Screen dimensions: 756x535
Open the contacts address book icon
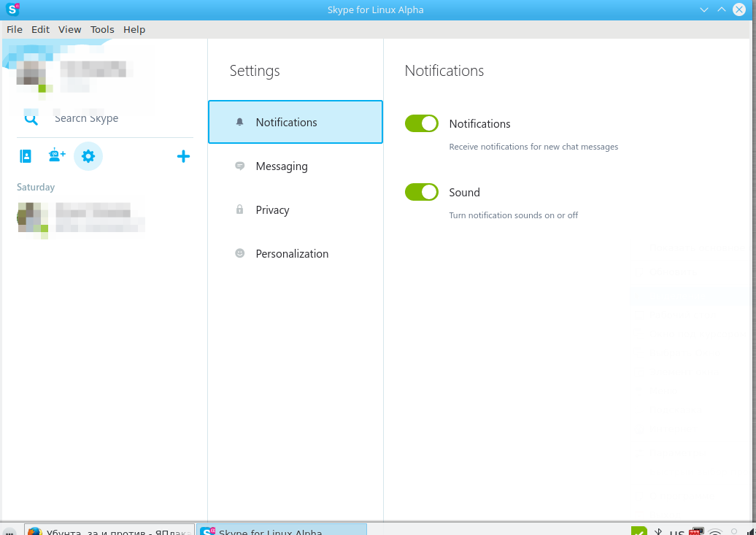tap(26, 156)
